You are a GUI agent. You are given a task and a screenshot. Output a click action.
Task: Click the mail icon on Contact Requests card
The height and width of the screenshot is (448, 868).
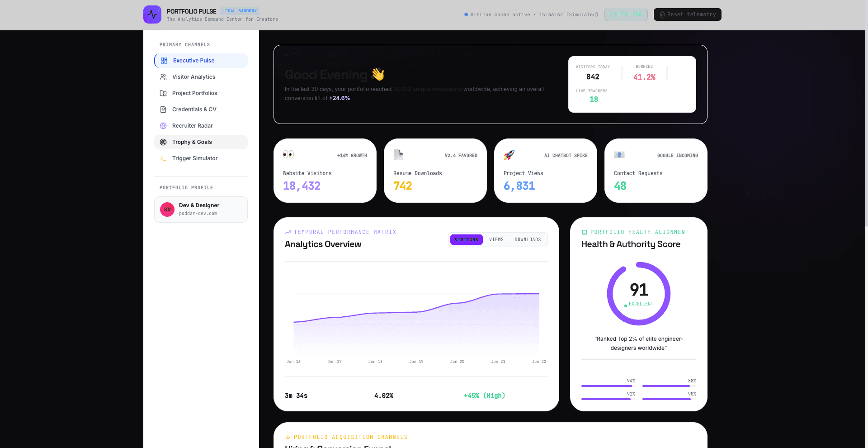(619, 155)
